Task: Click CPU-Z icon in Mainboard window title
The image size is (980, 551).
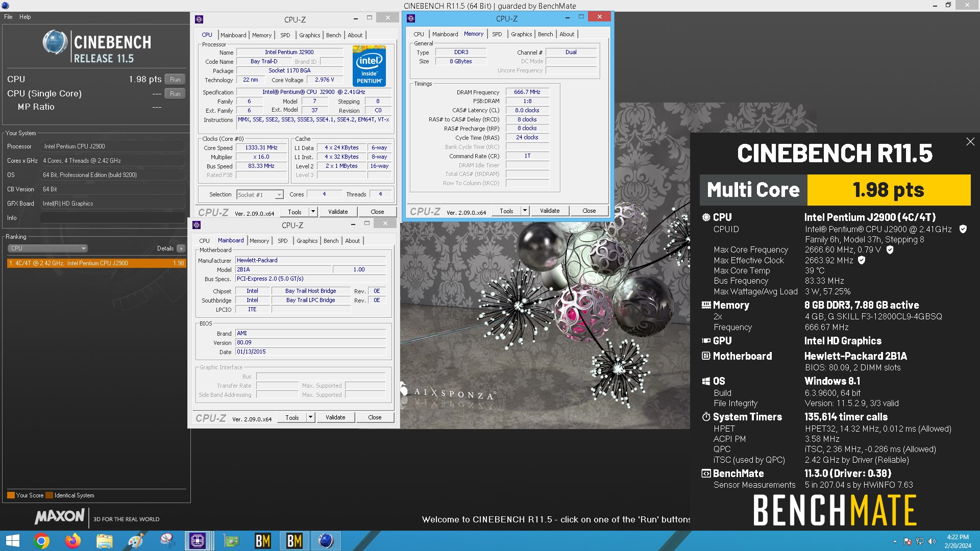Action: (x=197, y=225)
